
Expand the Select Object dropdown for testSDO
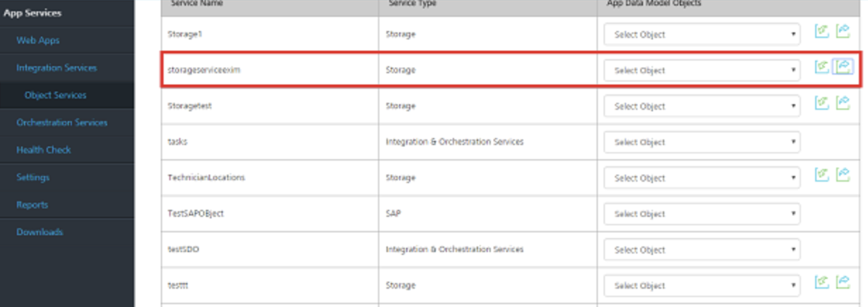(702, 250)
